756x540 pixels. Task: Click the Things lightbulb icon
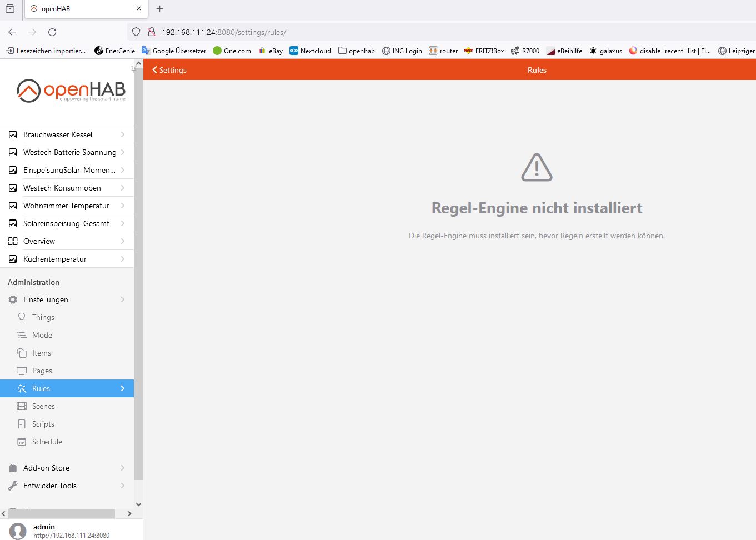tap(22, 317)
